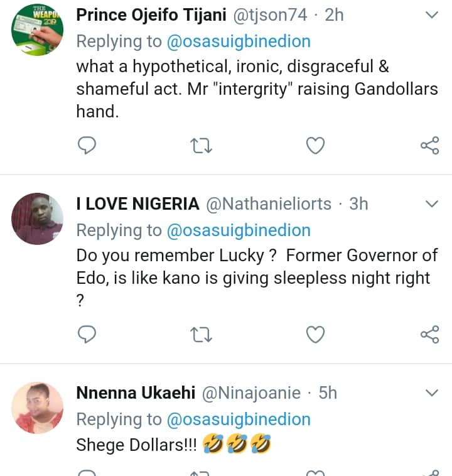The image size is (452, 476).
Task: View I LOVE NIGERIA's profile avatar
Action: tap(38, 219)
